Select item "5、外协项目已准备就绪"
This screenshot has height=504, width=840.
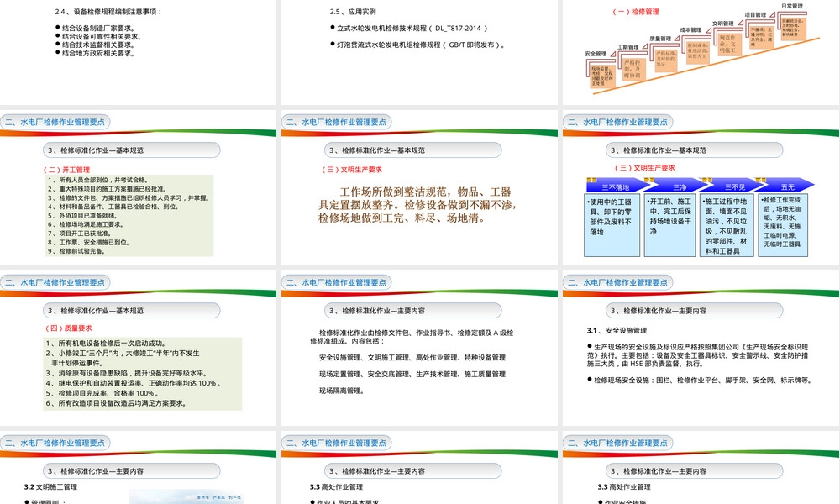click(x=82, y=216)
